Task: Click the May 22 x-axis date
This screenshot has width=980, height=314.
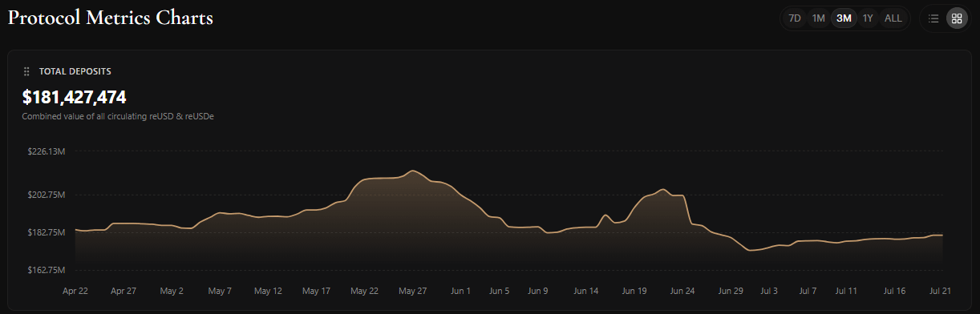Action: [363, 291]
